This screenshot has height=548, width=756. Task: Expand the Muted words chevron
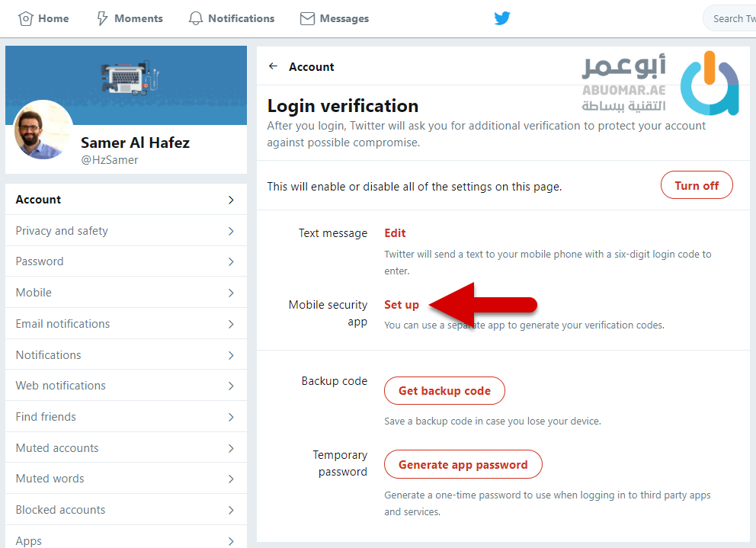click(x=231, y=479)
